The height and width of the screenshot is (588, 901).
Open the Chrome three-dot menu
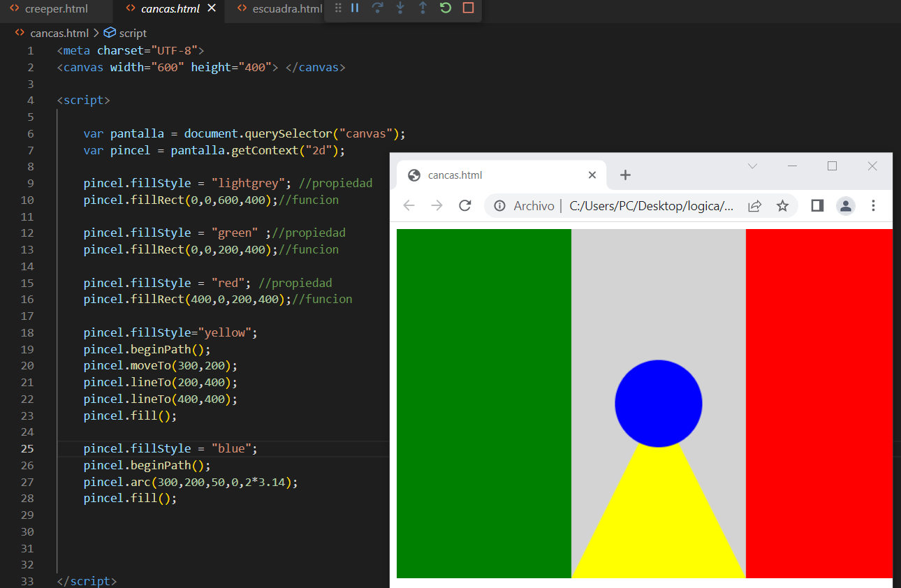coord(873,205)
